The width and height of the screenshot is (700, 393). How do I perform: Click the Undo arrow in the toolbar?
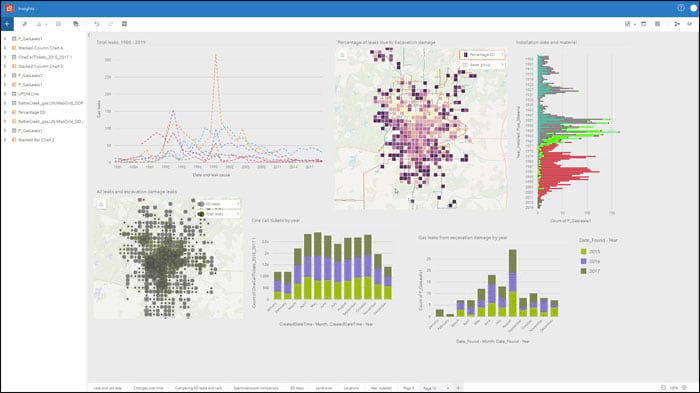(96, 24)
